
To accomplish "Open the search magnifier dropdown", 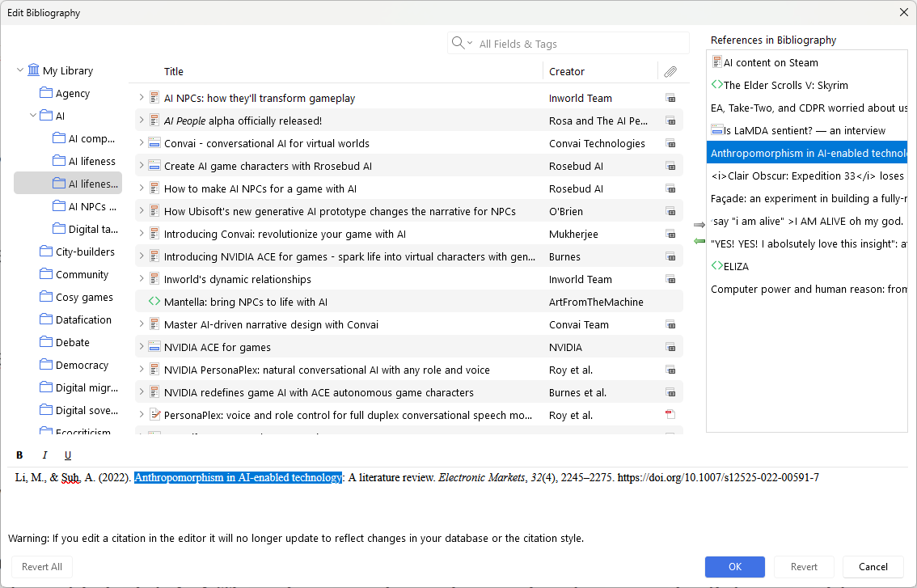I will click(462, 44).
